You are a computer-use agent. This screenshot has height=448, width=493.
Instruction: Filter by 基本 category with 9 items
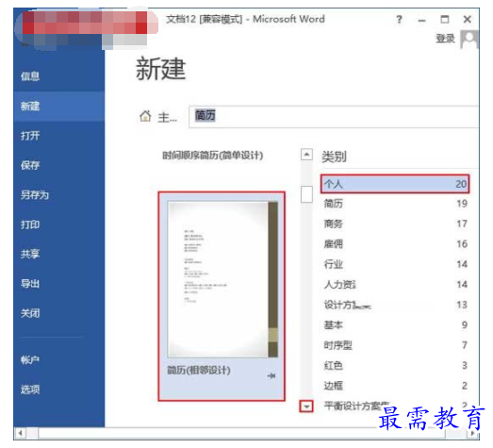(395, 324)
